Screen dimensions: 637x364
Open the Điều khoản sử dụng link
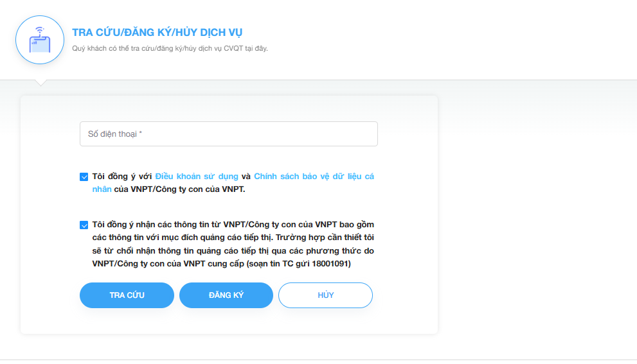point(197,177)
